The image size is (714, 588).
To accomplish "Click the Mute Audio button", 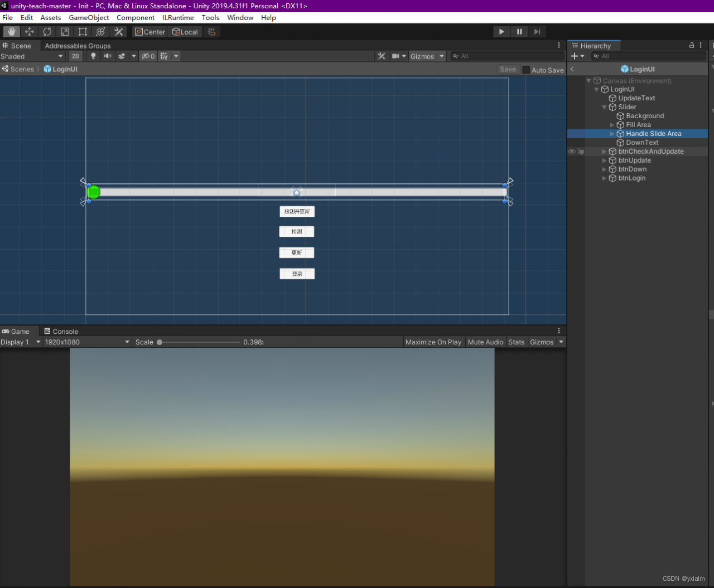I will click(x=485, y=342).
